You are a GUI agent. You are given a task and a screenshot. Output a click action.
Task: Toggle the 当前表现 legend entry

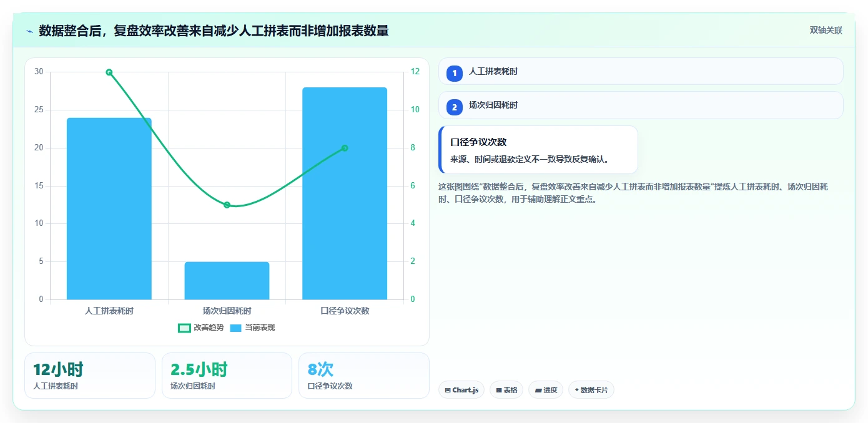(x=252, y=328)
